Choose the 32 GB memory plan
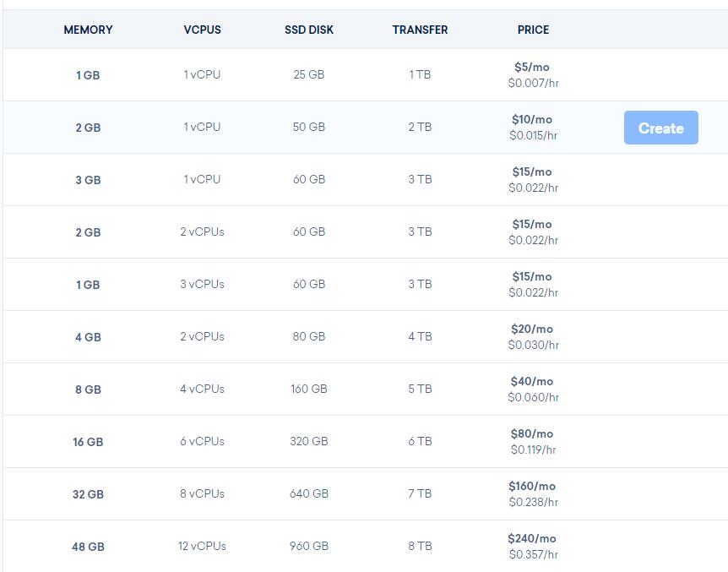 pyautogui.click(x=88, y=494)
